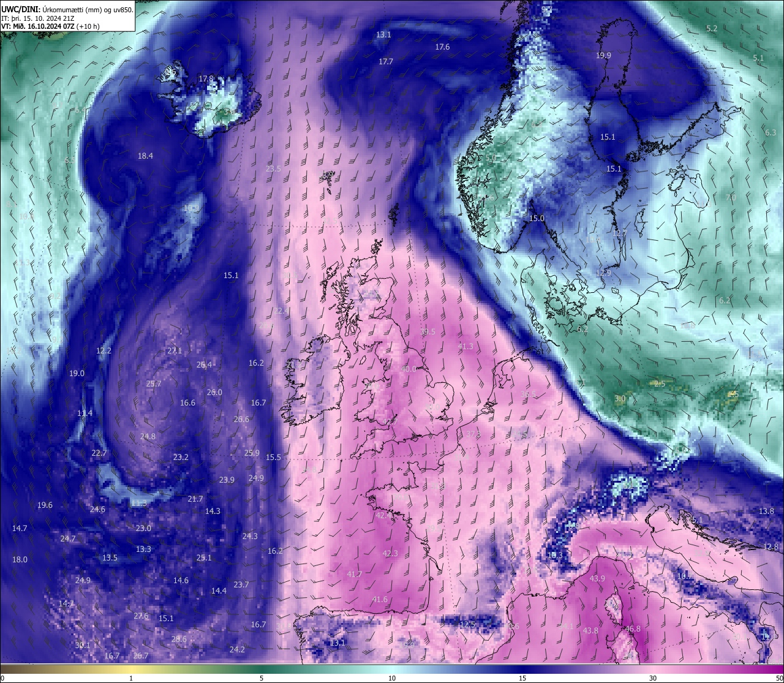Click the 3.0 value over Germany

pos(620,398)
